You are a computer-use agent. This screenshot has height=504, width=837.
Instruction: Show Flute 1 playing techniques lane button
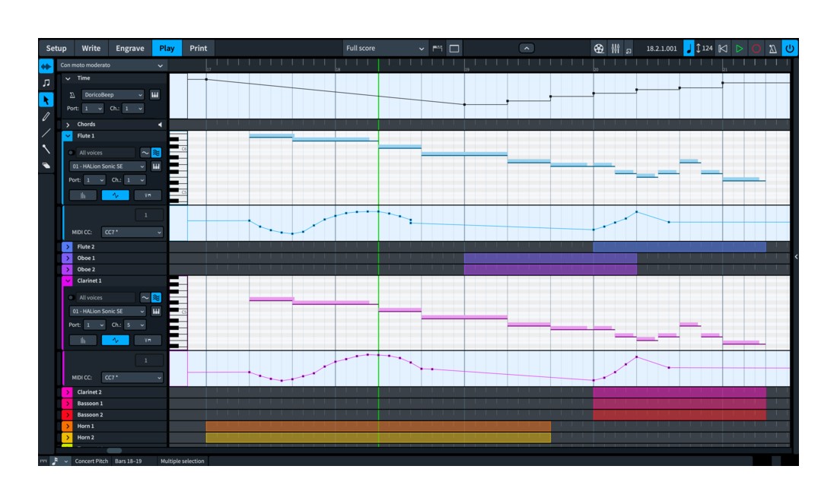tap(148, 195)
